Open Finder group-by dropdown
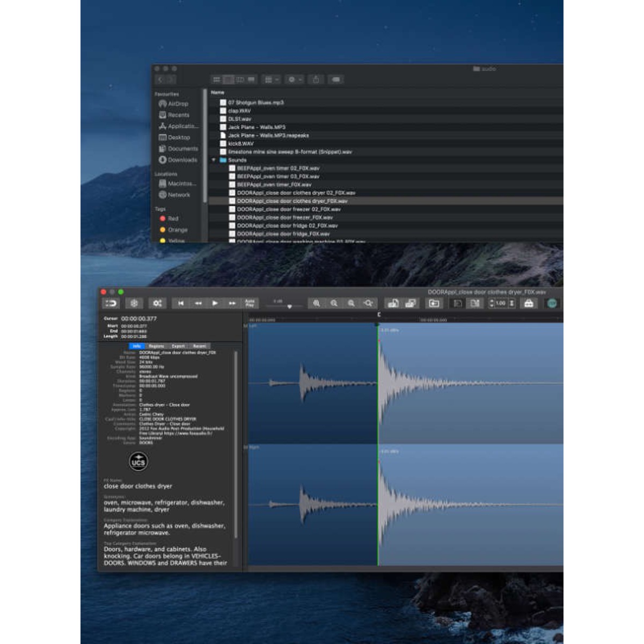644x644 pixels. pyautogui.click(x=272, y=79)
